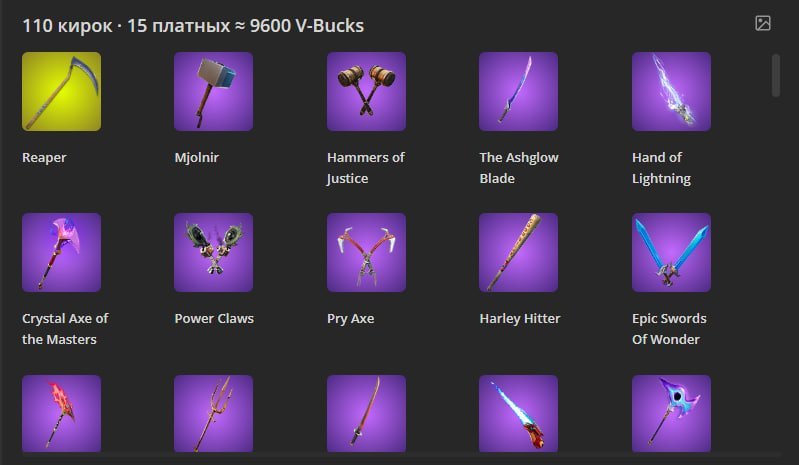The image size is (799, 465).
Task: Click the 110 кирок header text
Action: 67,25
